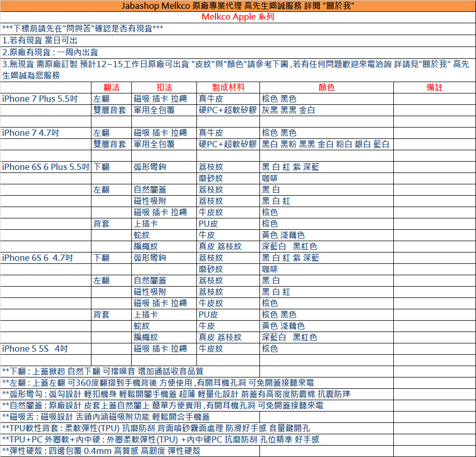The height and width of the screenshot is (457, 476).
Task: Click "硬PC+超軟矽膠" beside "黑白 黑粉 黑黑" colors
Action: (228, 144)
